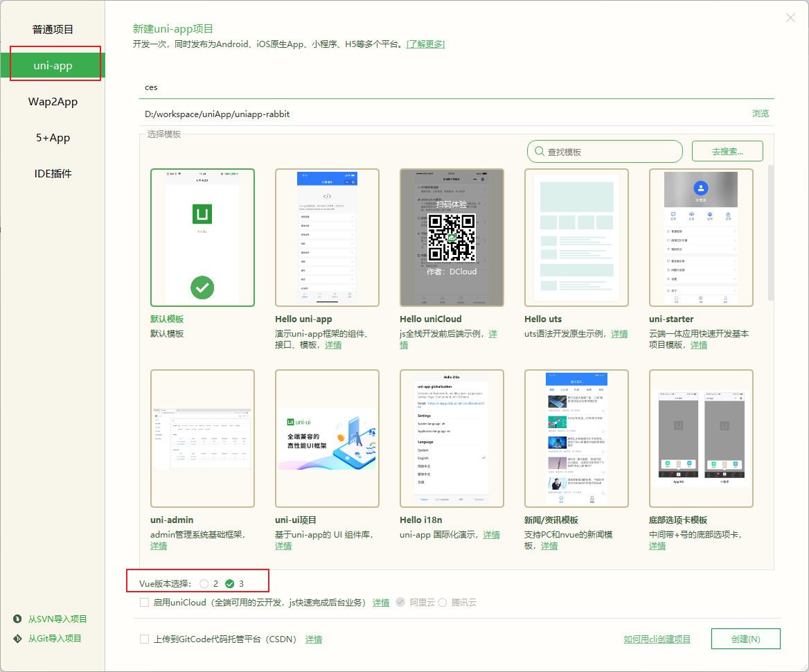Viewport: 809px width, 672px height.
Task: Switch to 5+App project type
Action: coord(53,138)
